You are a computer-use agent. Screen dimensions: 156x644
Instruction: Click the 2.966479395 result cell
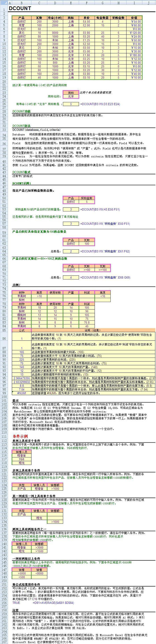point(22,378)
